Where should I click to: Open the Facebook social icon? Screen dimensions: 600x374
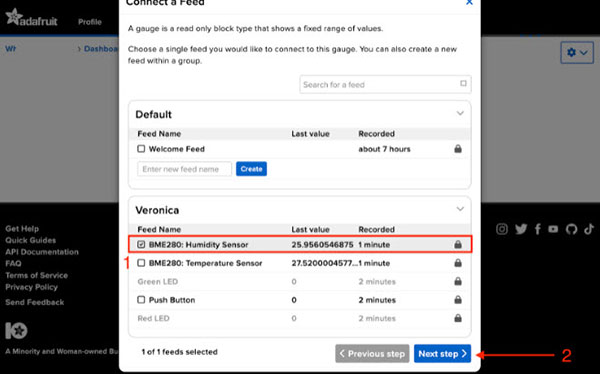click(538, 229)
